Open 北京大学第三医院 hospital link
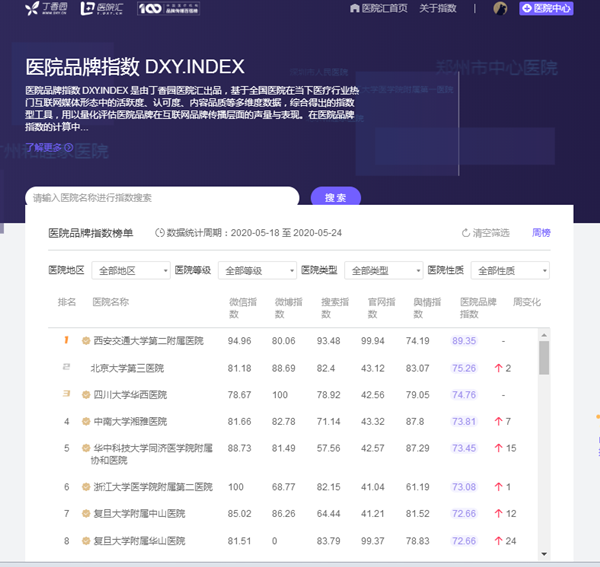 tap(127, 368)
